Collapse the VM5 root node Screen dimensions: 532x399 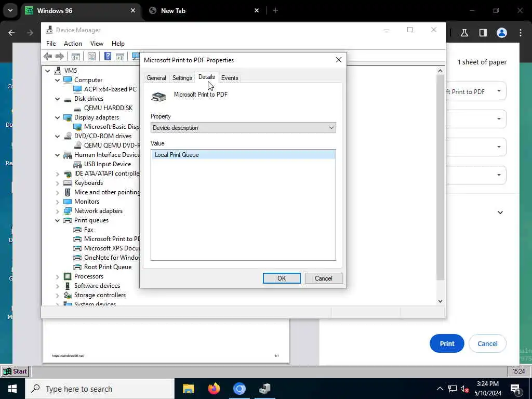[48, 71]
